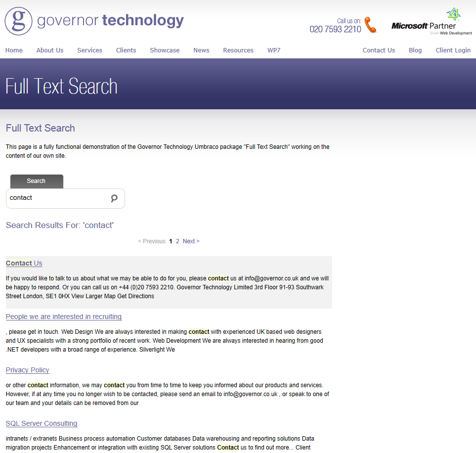The height and width of the screenshot is (453, 476).
Task: Focus the search field containing 'contact'
Action: (55, 198)
